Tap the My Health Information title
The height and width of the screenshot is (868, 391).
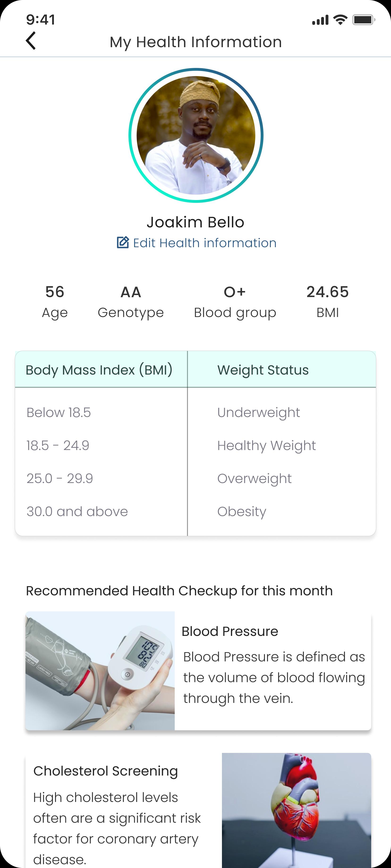(x=196, y=42)
